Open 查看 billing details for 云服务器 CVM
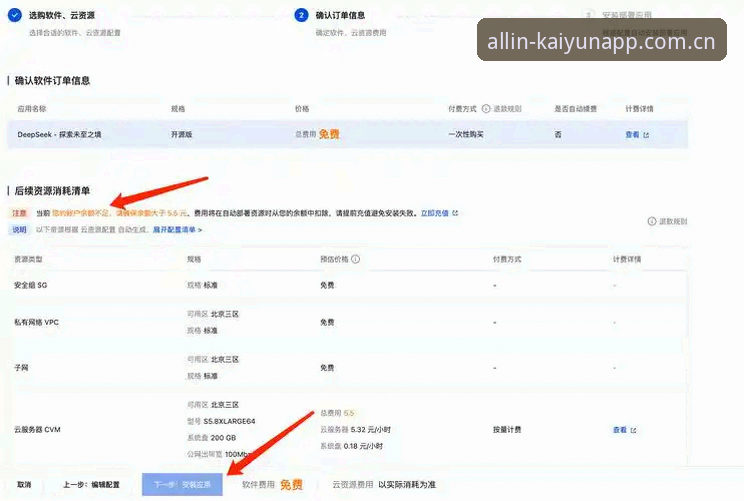 [x=620, y=430]
